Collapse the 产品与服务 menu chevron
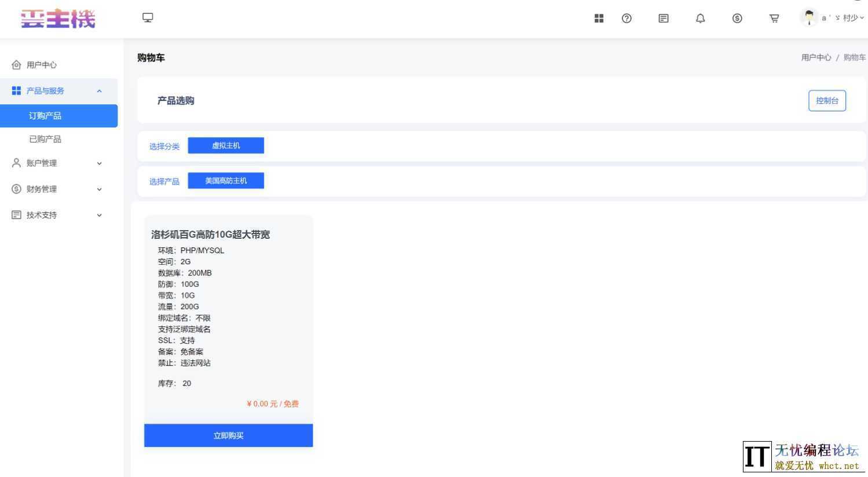 99,91
